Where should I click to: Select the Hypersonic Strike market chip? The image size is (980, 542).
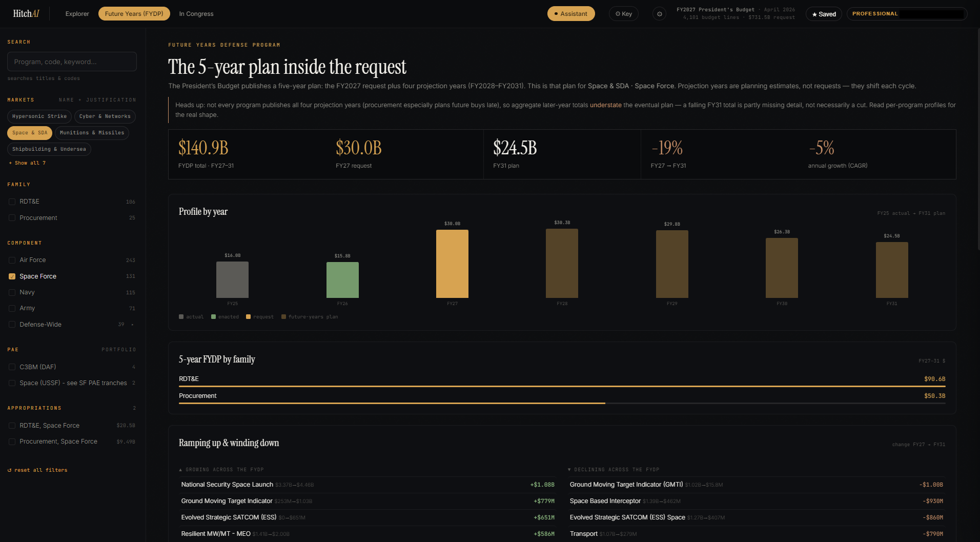(x=39, y=116)
